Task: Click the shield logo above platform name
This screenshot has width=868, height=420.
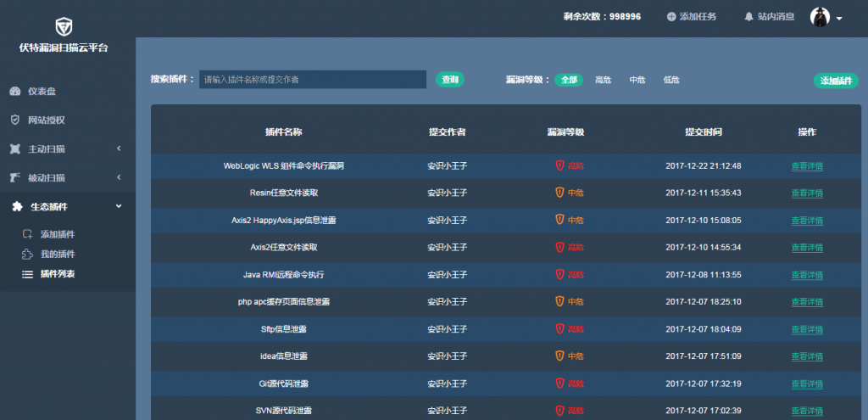Action: point(64,26)
